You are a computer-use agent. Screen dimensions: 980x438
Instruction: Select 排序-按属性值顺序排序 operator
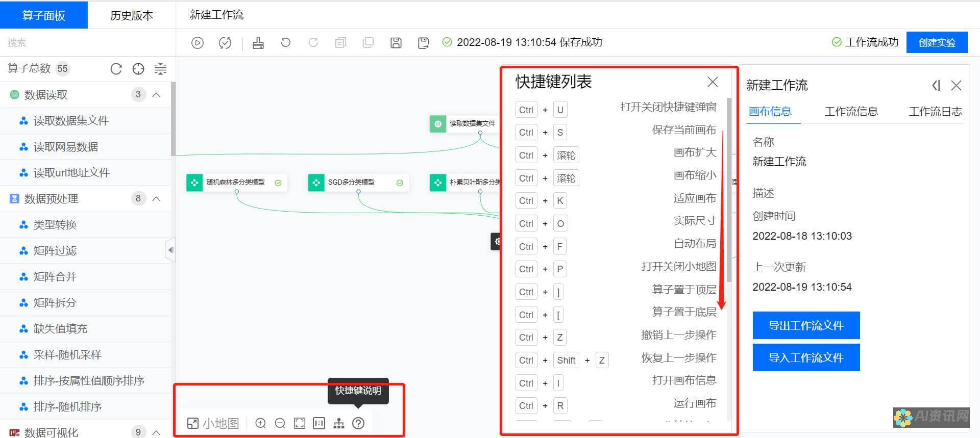point(85,381)
